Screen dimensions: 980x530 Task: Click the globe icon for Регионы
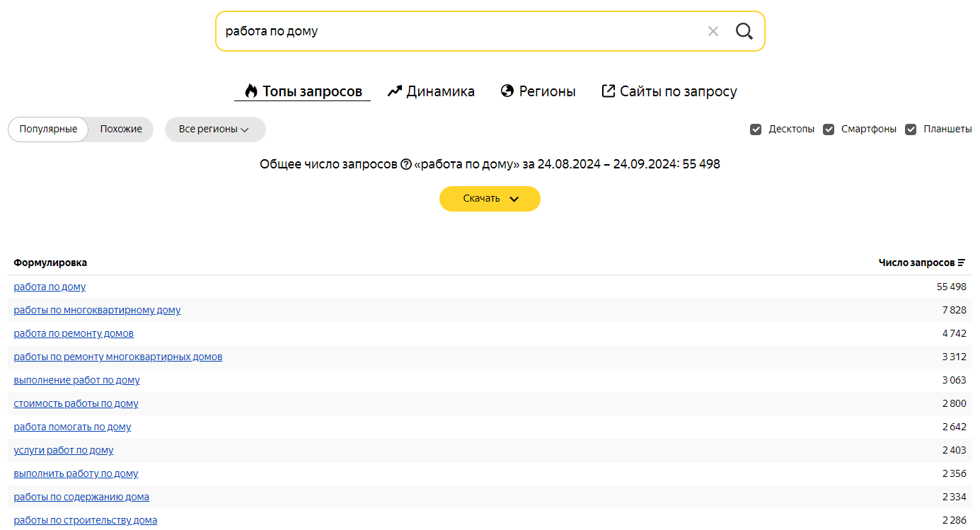pyautogui.click(x=507, y=91)
